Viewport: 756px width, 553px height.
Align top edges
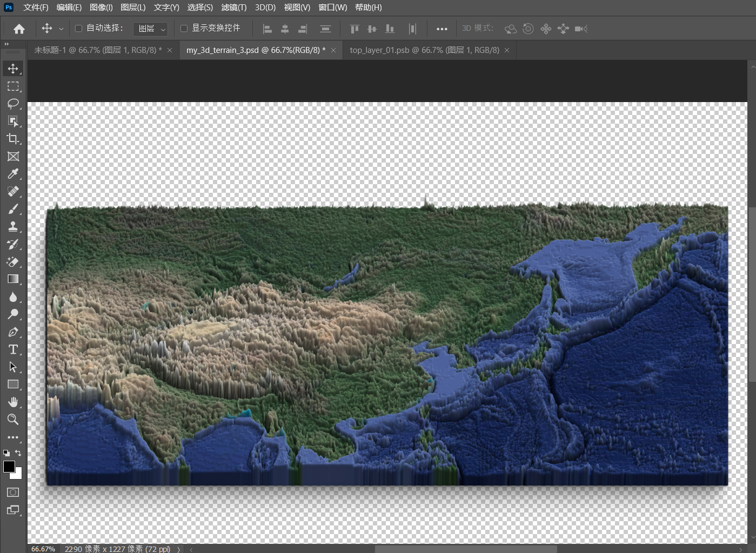coord(354,29)
